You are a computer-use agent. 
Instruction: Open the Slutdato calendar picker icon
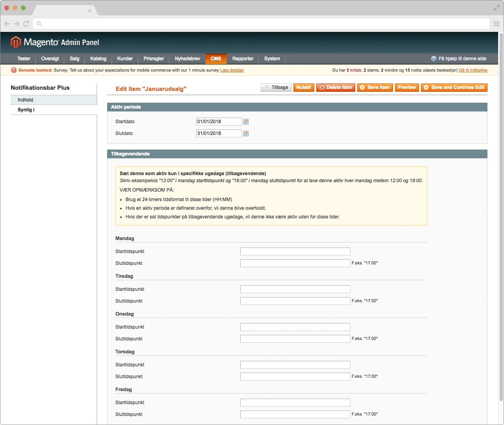pyautogui.click(x=246, y=134)
